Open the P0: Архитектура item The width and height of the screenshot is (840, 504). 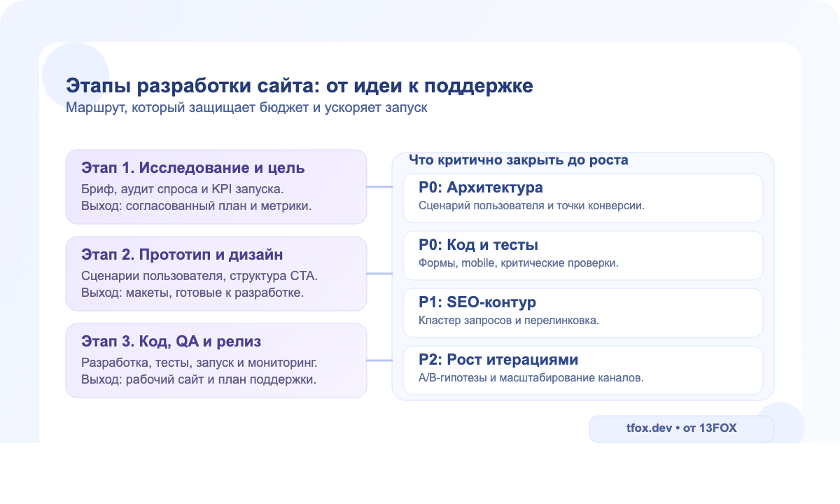583,197
